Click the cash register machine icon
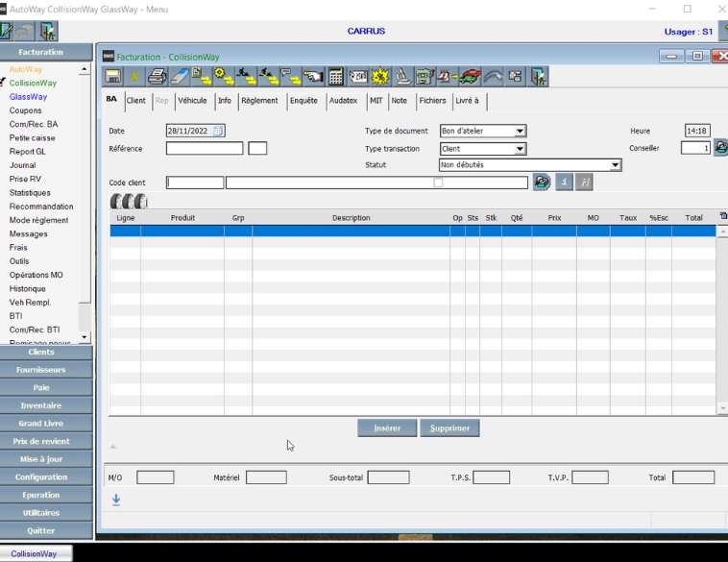This screenshot has height=562, width=728. [425, 76]
